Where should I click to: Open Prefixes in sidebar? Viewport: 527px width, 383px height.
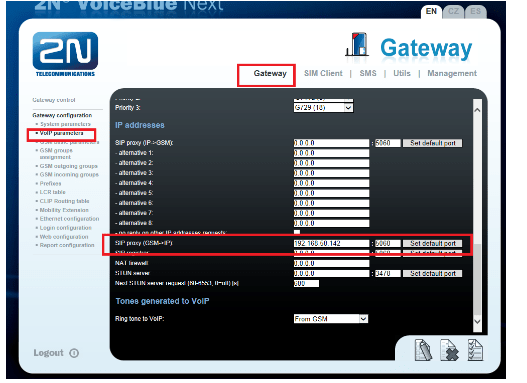[x=50, y=184]
